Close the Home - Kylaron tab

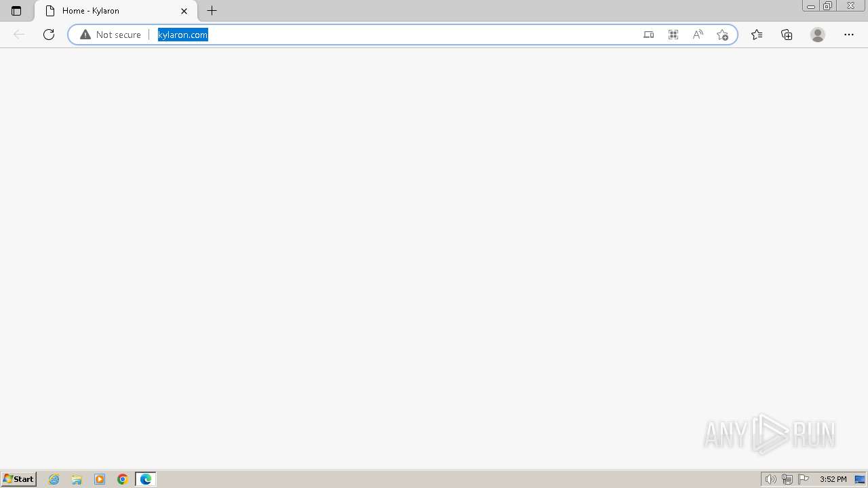(x=184, y=11)
